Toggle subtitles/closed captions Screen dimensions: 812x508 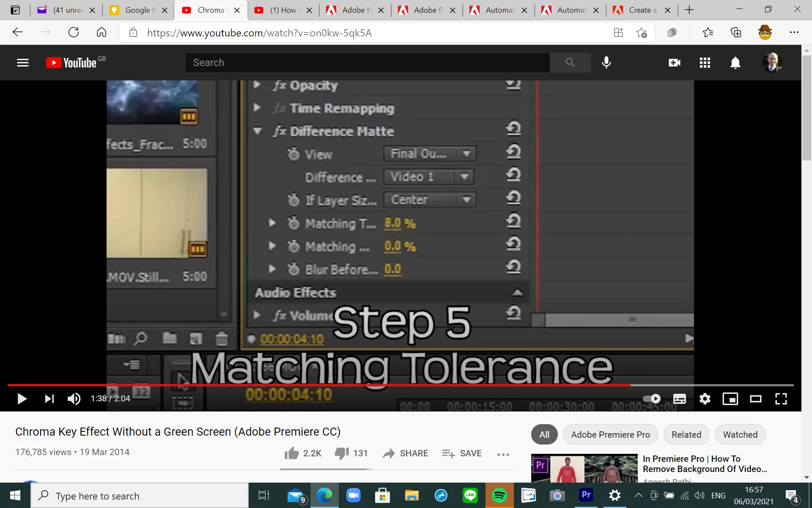[679, 399]
